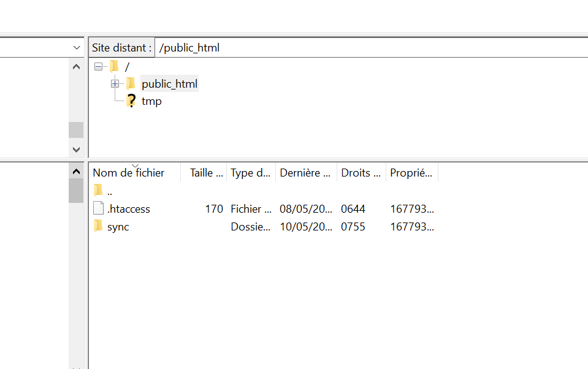Click the .htaccess file icon
588x369 pixels.
point(98,209)
